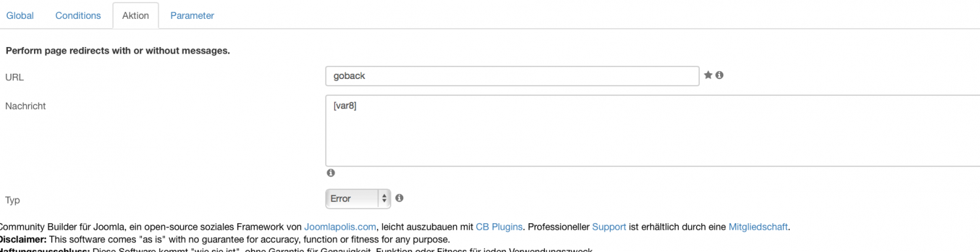Click the info icon next to URL field

click(719, 75)
